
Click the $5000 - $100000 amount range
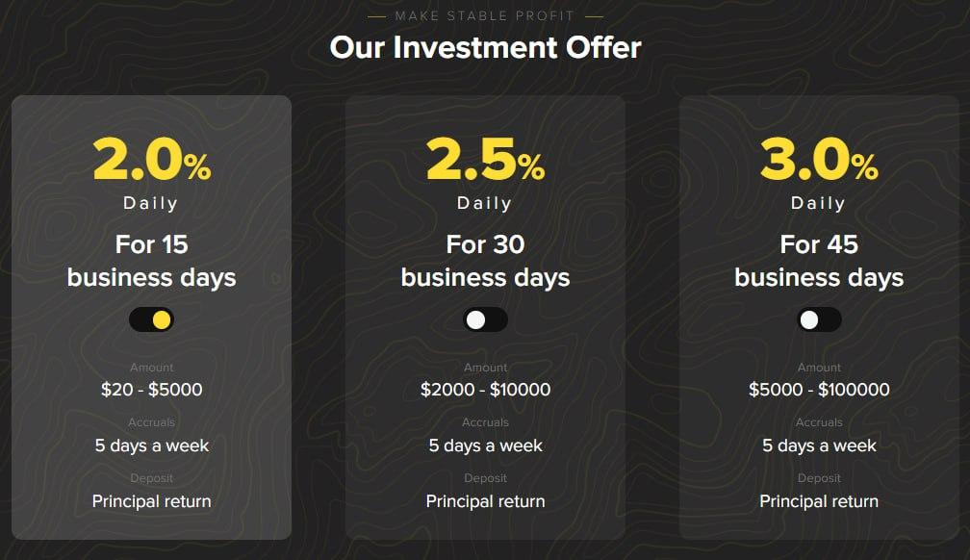point(819,390)
